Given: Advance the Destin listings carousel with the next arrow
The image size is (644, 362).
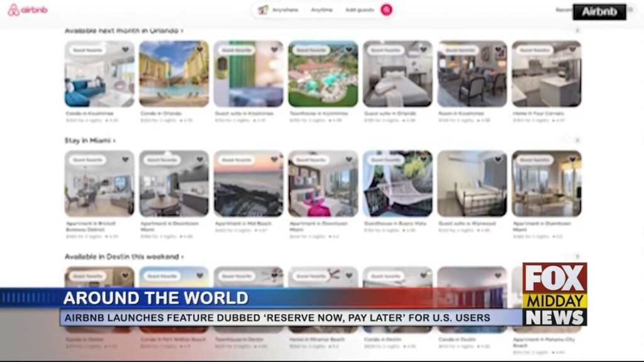Looking at the screenshot, I should pos(577,256).
